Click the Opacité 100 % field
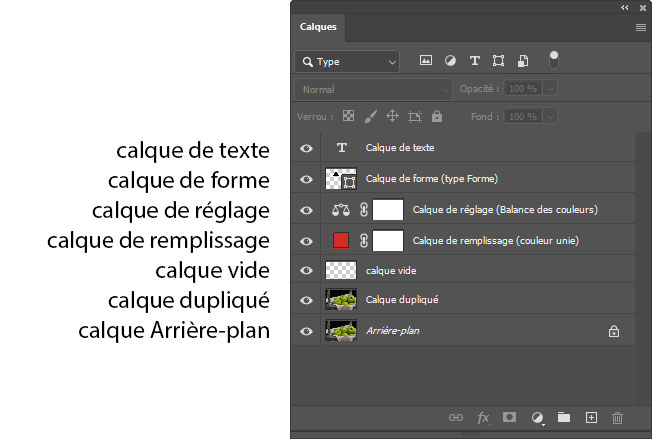 tap(523, 89)
